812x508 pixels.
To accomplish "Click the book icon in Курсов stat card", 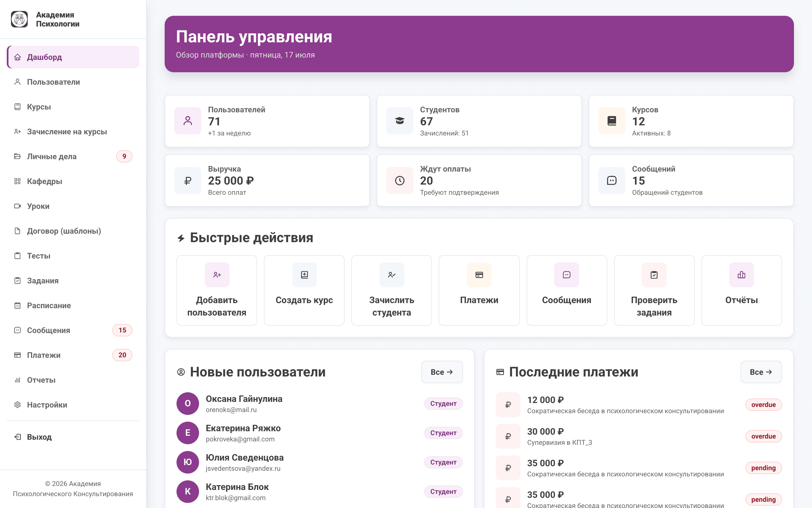I will 612,121.
